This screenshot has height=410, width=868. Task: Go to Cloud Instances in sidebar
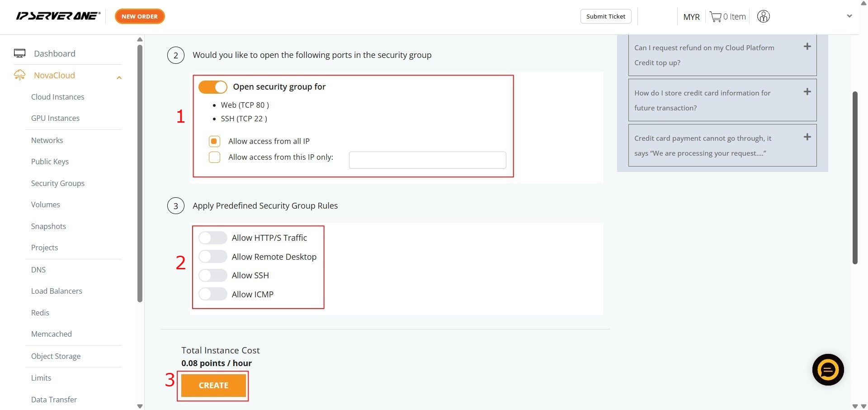57,97
